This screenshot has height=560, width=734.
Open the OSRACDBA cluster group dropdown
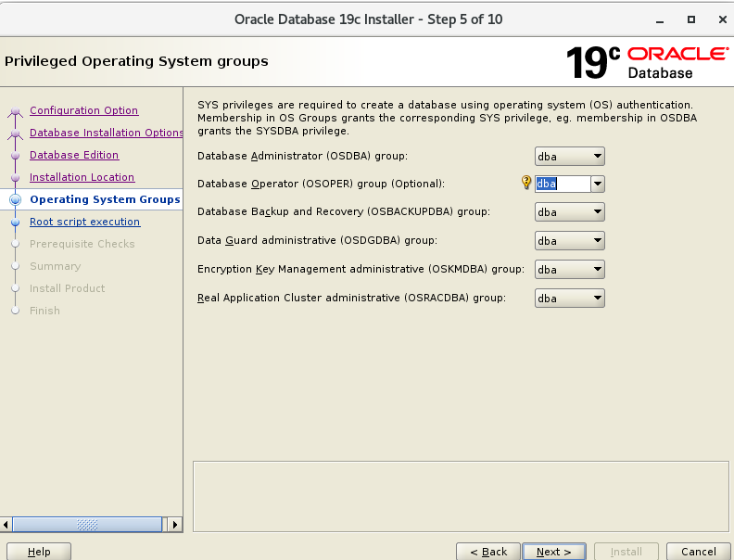pyautogui.click(x=570, y=299)
